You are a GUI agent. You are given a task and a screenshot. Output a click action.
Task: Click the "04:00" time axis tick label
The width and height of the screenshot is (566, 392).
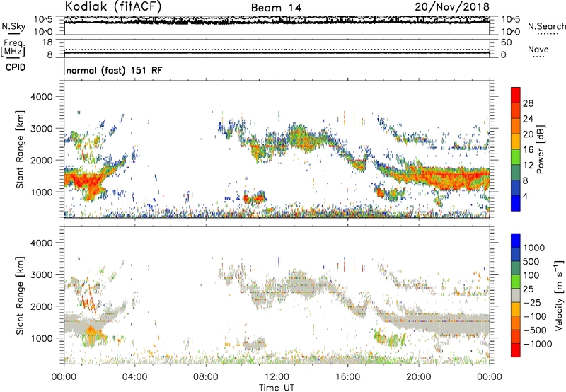pos(134,377)
